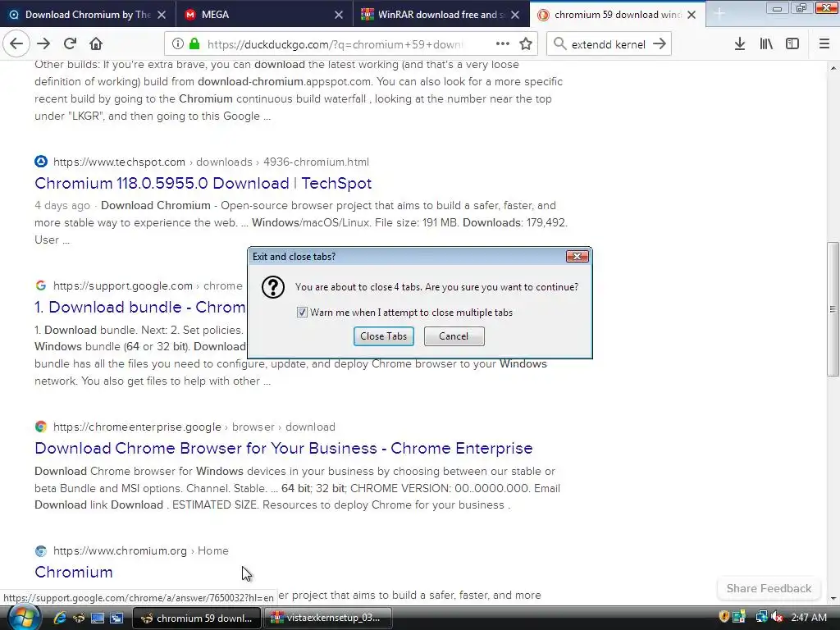Viewport: 840px width, 630px height.
Task: Click the security shield tray icon
Action: click(x=724, y=617)
